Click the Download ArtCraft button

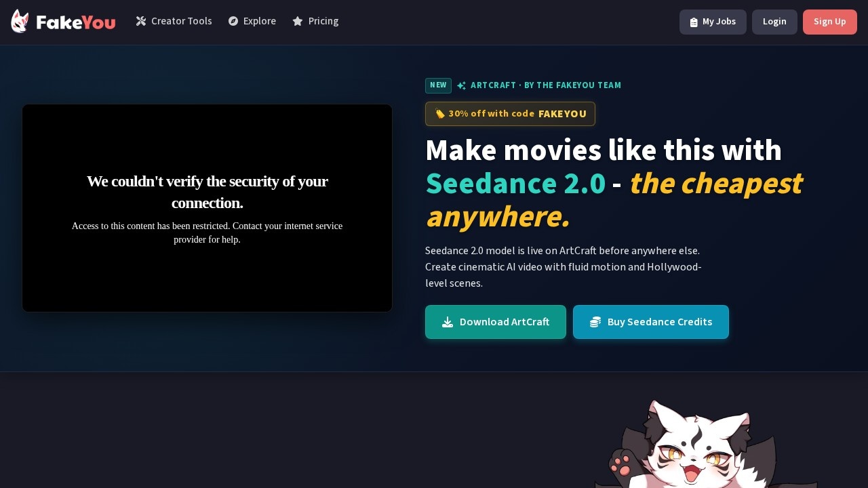point(496,322)
